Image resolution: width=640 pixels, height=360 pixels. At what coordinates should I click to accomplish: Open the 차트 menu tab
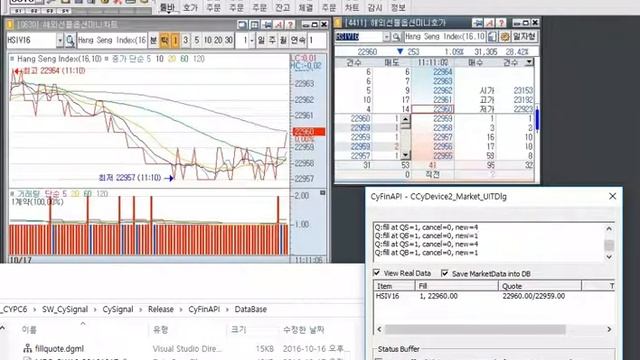[x=352, y=7]
